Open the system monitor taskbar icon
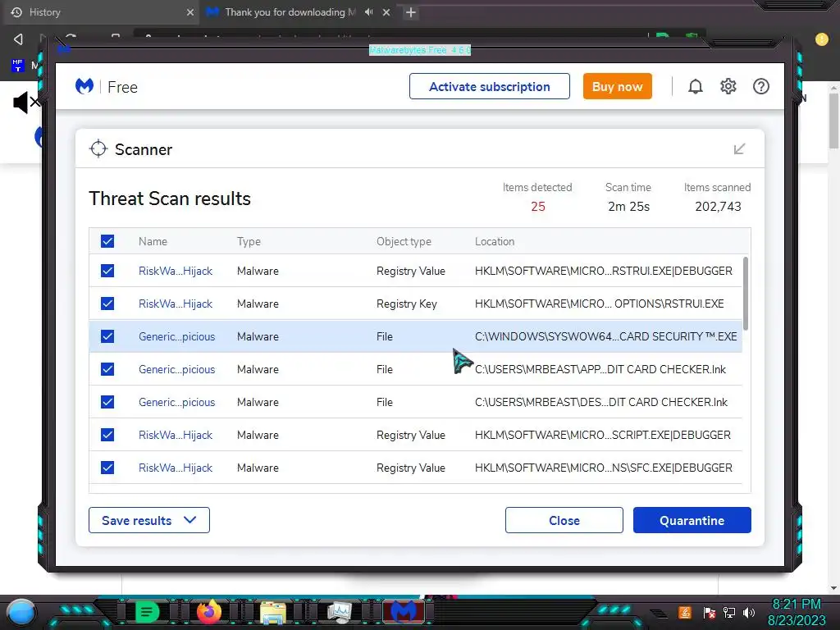Image resolution: width=840 pixels, height=630 pixels. [339, 612]
